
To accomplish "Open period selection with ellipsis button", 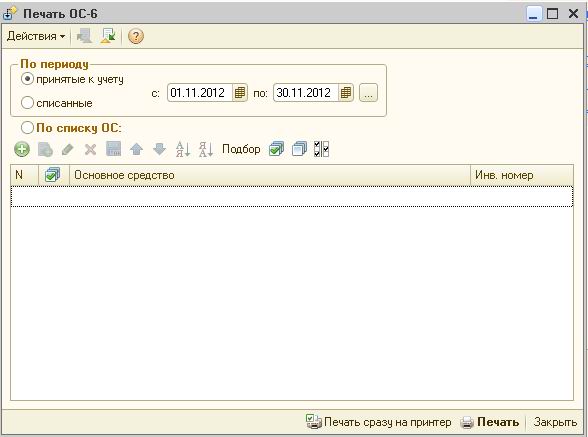I will point(368,93).
